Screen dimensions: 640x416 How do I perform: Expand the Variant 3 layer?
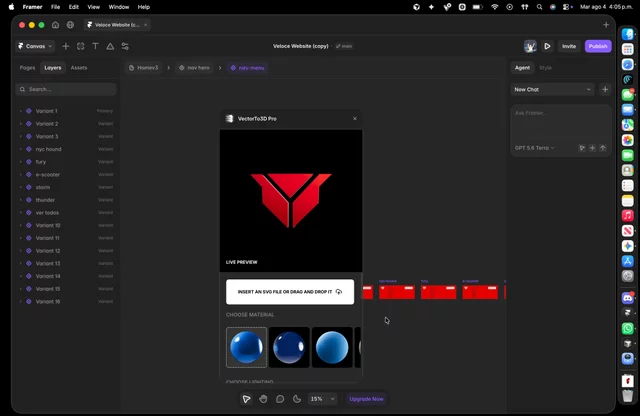click(x=20, y=136)
